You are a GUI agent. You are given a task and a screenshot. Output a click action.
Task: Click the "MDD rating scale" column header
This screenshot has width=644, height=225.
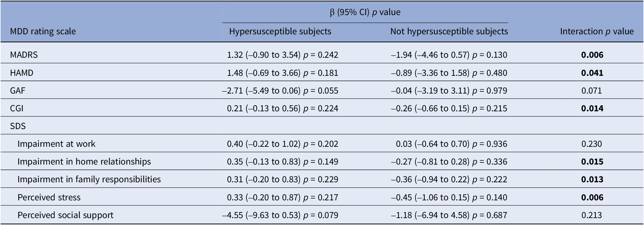[43, 31]
